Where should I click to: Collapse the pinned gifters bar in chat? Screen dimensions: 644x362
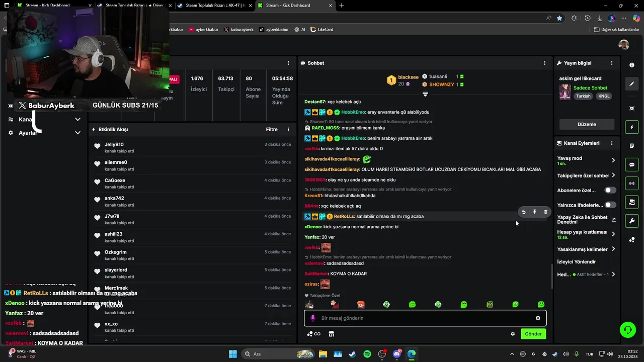pos(425,95)
